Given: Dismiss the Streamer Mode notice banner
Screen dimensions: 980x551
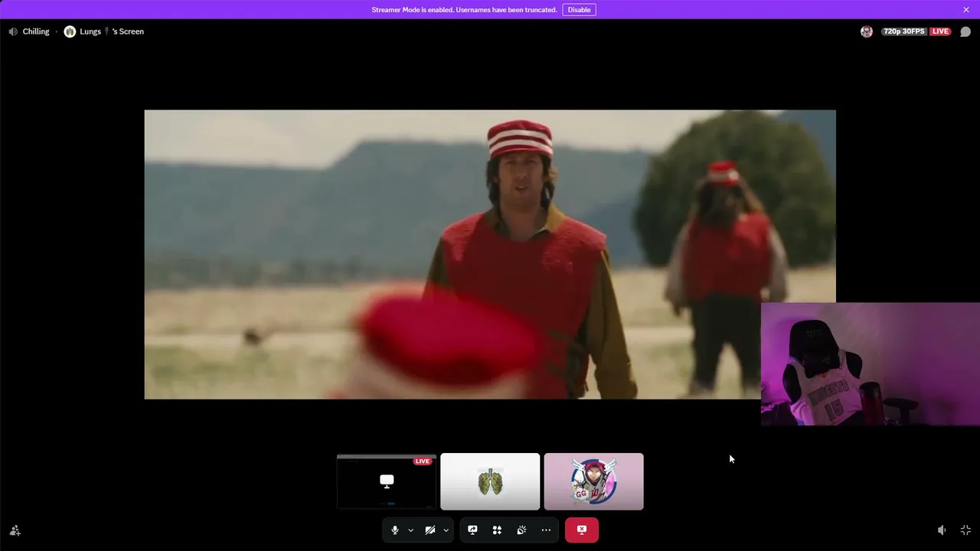Looking at the screenshot, I should 966,10.
